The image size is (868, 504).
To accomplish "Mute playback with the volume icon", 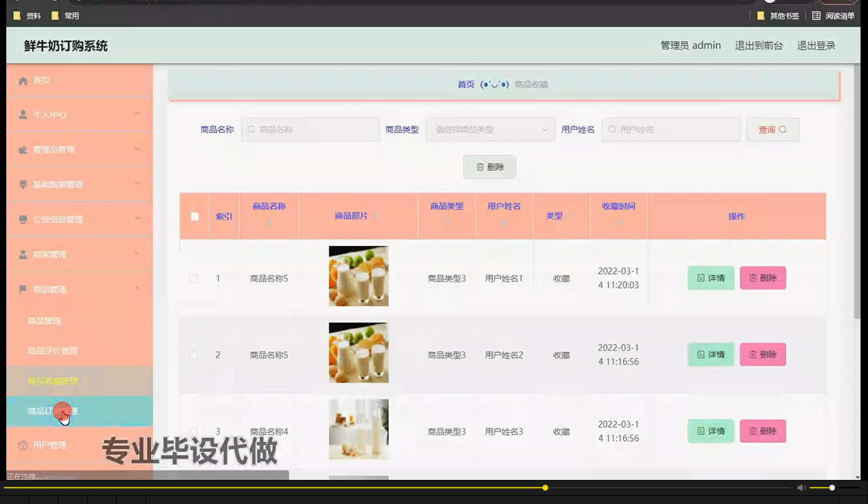I will 800,487.
